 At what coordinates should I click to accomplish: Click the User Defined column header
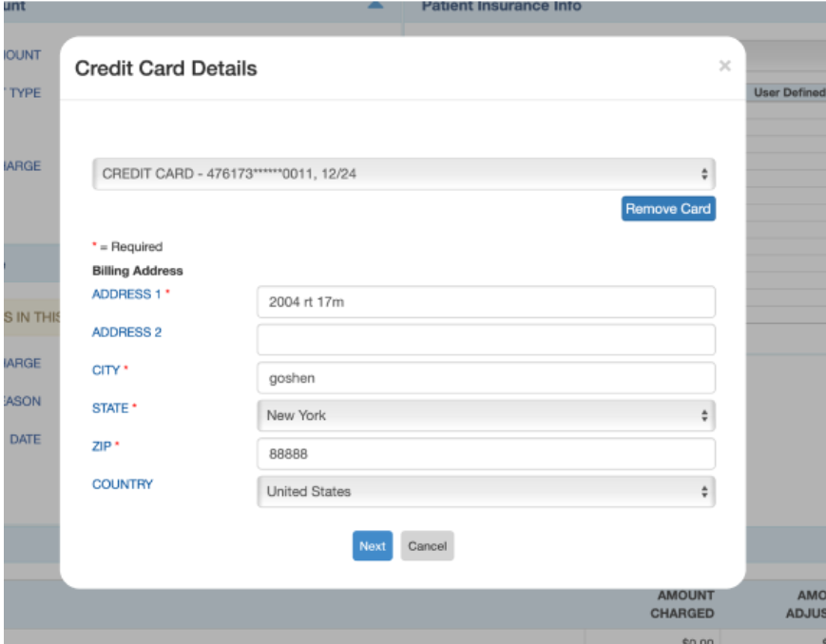point(788,93)
